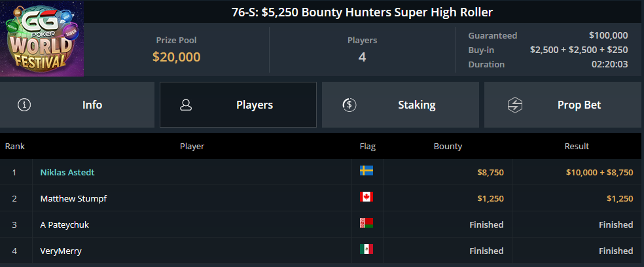Click the GGPoker World Festival logo
The width and height of the screenshot is (644, 267).
click(42, 39)
